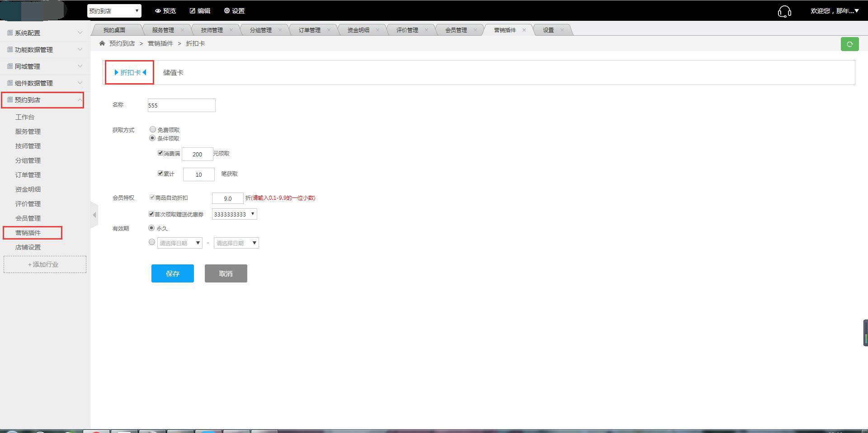Close the 技师管理 tab

click(x=231, y=30)
